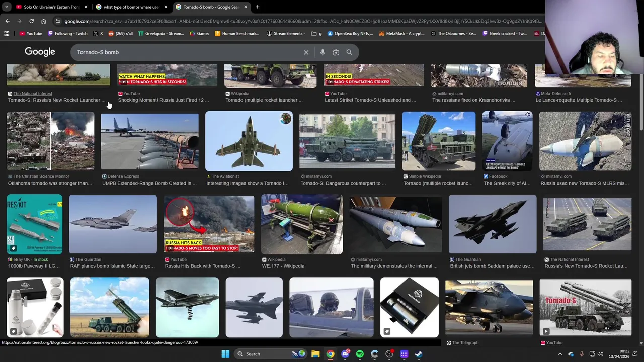Clear the search box with the X icon
The width and height of the screenshot is (644, 362).
pyautogui.click(x=306, y=52)
